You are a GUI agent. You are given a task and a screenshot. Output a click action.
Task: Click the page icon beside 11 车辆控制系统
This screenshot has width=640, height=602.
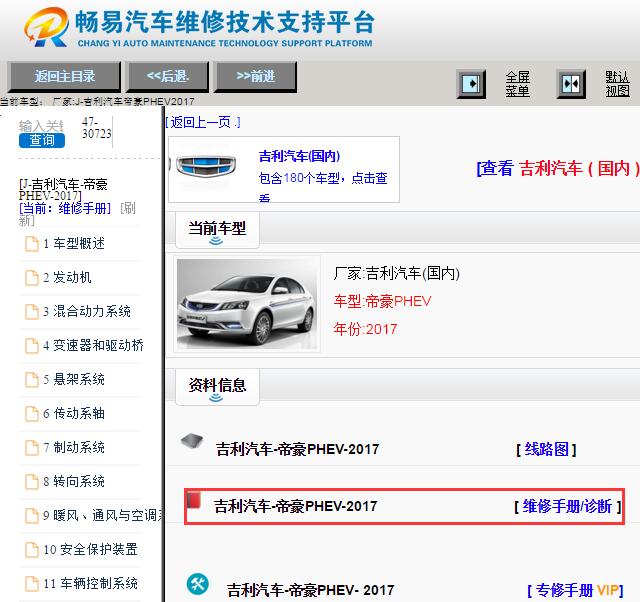click(x=32, y=584)
